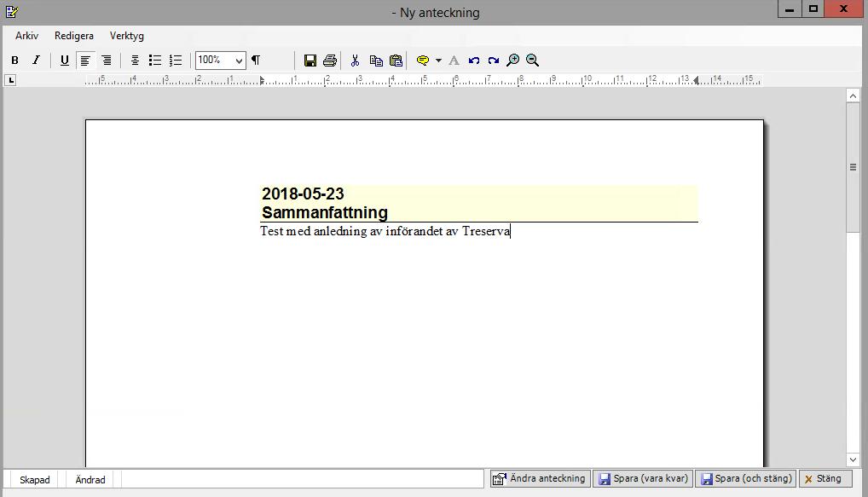The image size is (868, 497).
Task: Place cursor in the text 'Test med anledning'
Action: 313,231
